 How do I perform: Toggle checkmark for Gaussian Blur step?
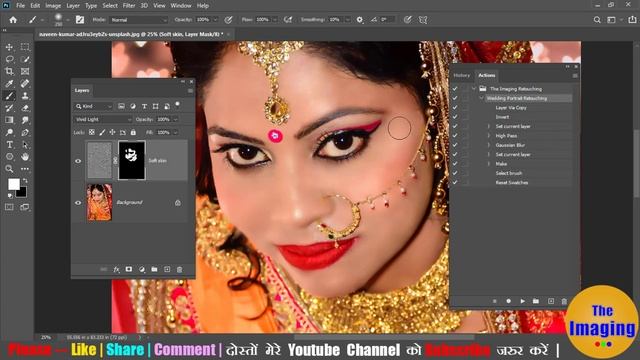coord(455,145)
